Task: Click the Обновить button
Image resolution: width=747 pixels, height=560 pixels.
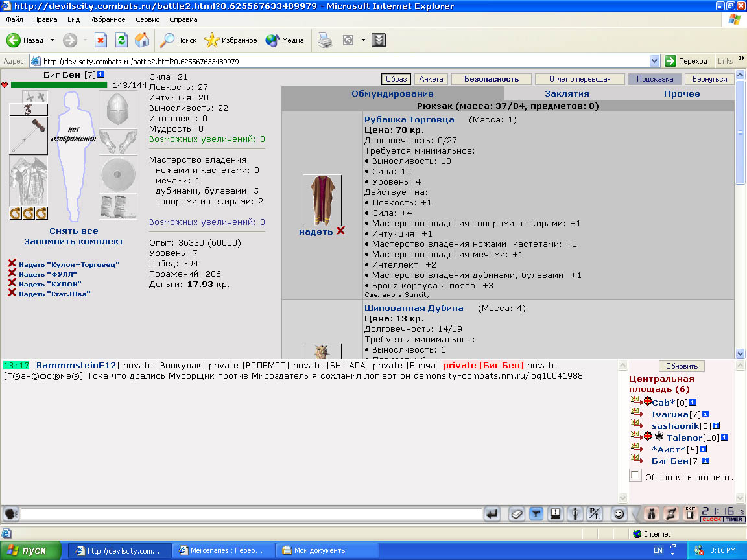Action: pos(682,366)
